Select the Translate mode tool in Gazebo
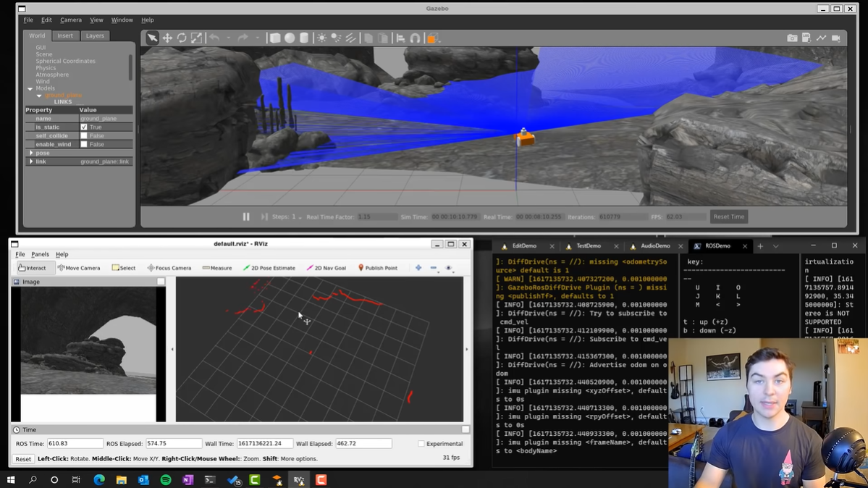 point(167,38)
